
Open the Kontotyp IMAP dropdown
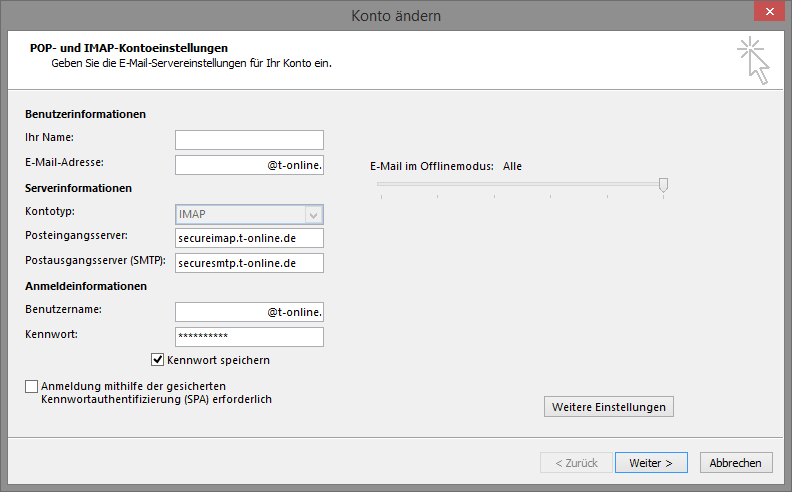(x=249, y=214)
